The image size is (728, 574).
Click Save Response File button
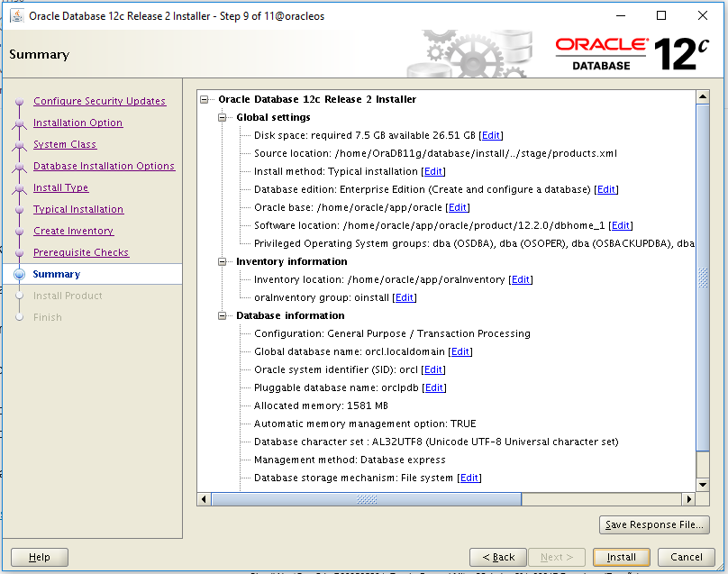click(654, 524)
